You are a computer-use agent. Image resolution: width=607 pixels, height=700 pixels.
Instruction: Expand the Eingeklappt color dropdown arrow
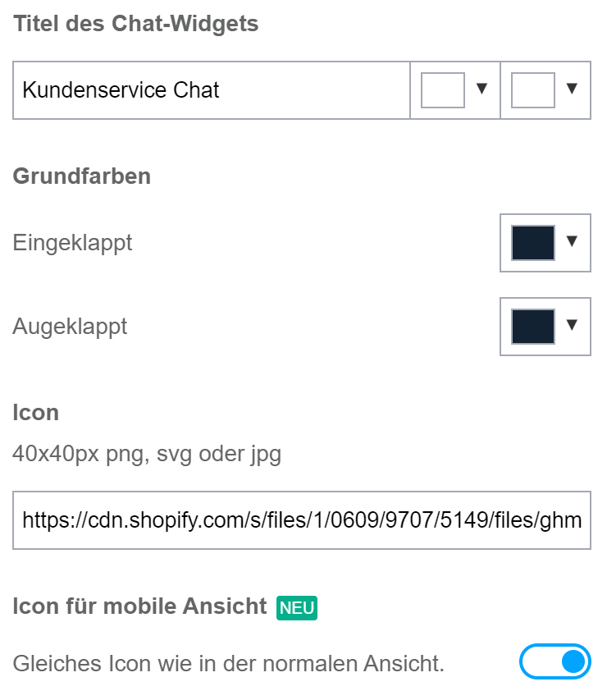(x=572, y=241)
